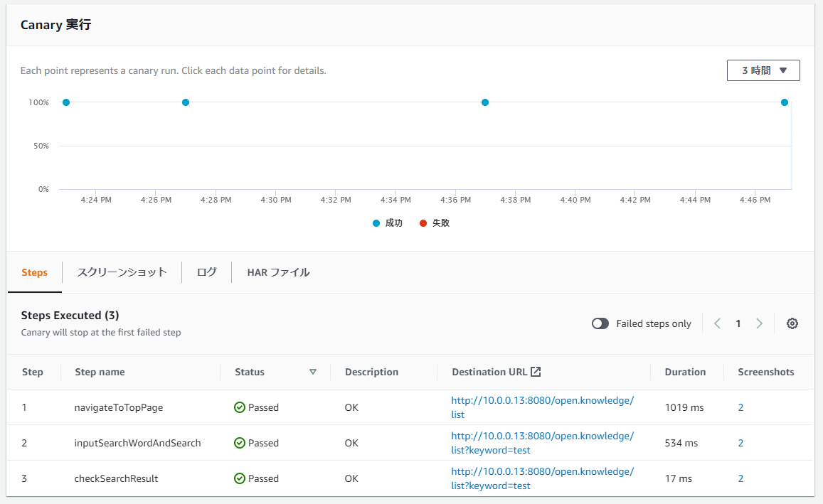Click the current page number 1
This screenshot has width=823, height=504.
738,323
